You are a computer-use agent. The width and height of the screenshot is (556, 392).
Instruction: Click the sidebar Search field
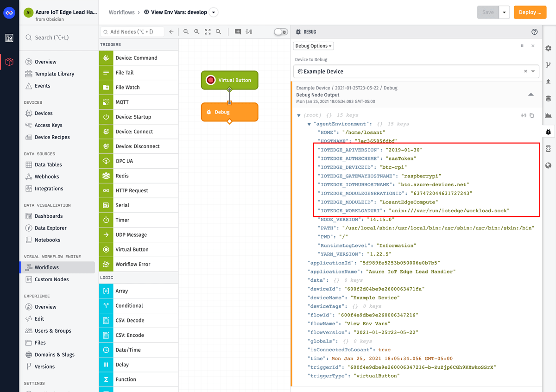[58, 38]
